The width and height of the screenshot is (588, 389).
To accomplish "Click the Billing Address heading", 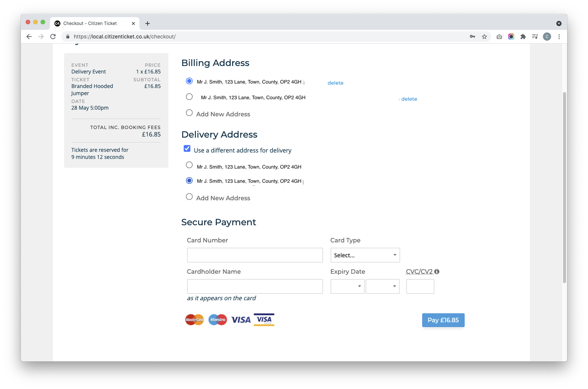I will 215,63.
